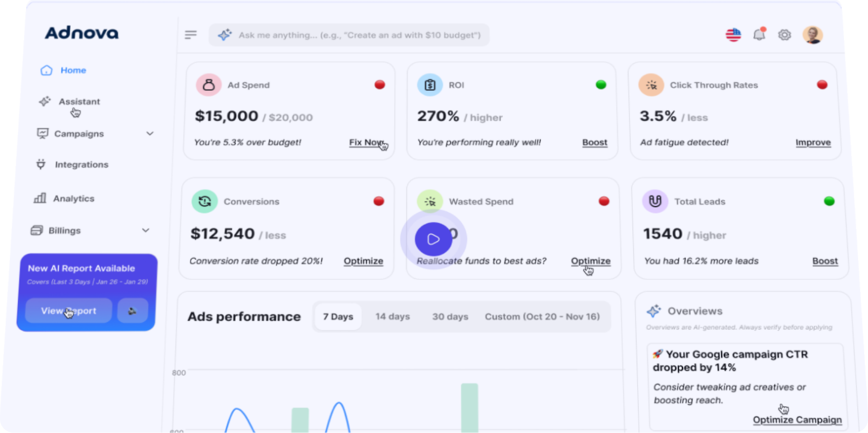The height and width of the screenshot is (433, 868).
Task: Click Optimize on the Wasted Spend card
Action: 591,261
